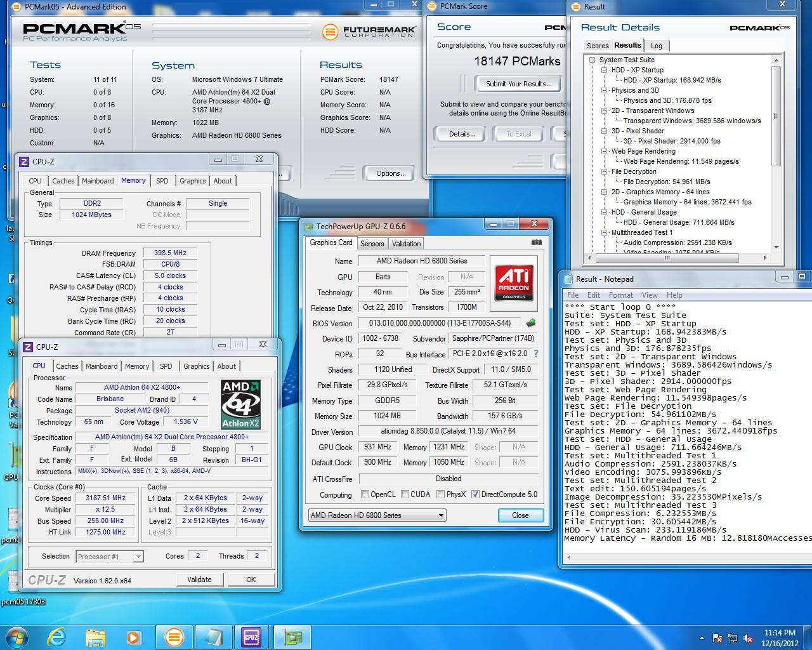Click the Core Speed value 3187.51 MHz
812x650 pixels.
coord(106,498)
